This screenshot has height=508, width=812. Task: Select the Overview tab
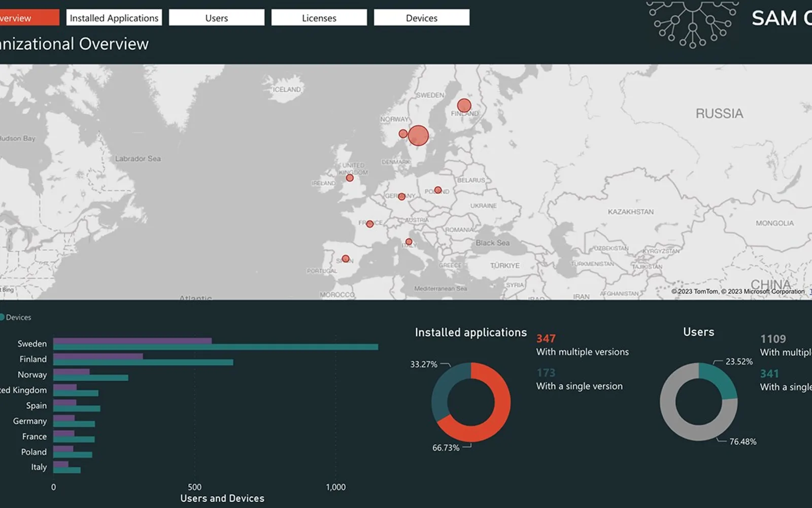(29, 18)
